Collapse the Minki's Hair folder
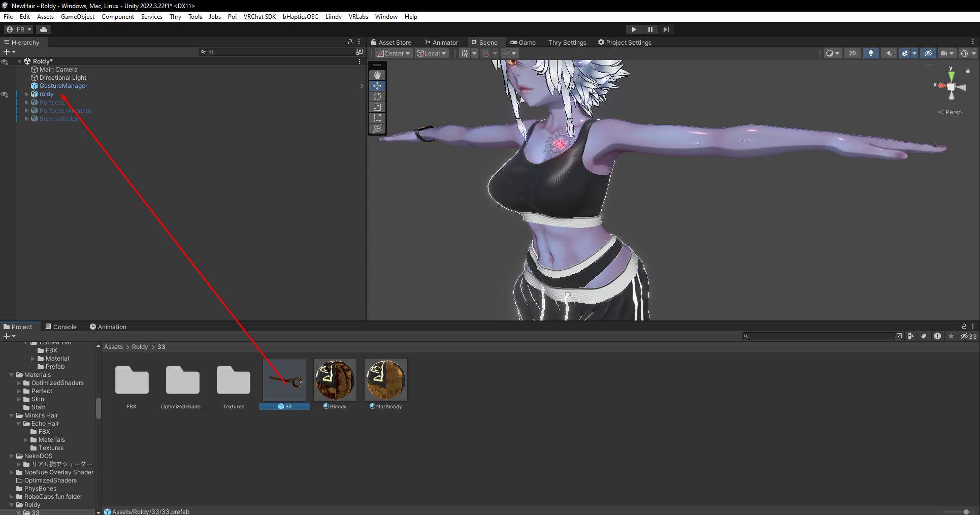 pyautogui.click(x=12, y=415)
